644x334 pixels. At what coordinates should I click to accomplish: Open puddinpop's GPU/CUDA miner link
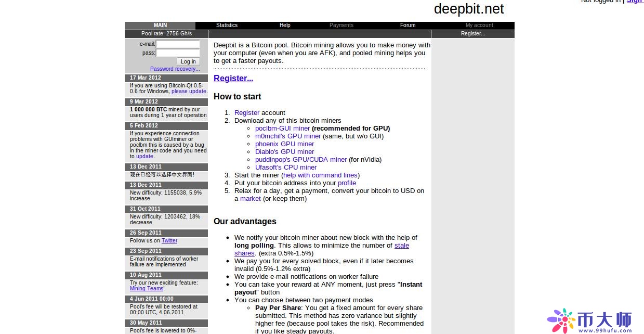[300, 160]
